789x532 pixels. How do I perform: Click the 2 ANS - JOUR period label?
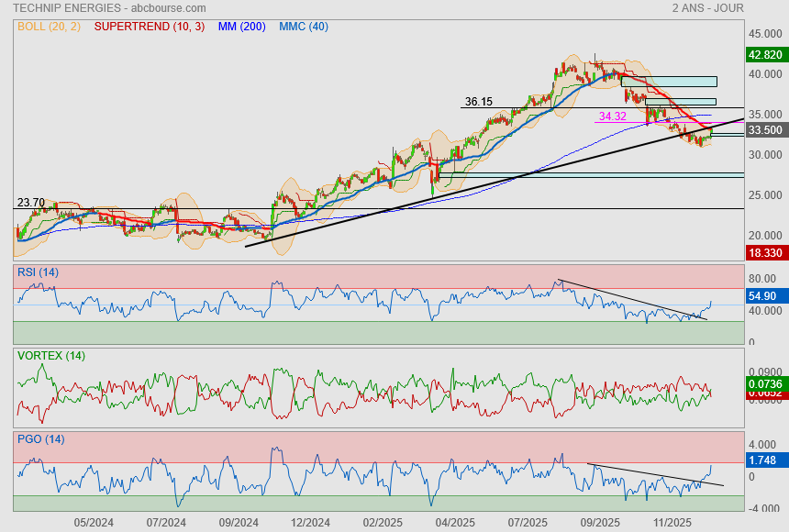click(x=707, y=8)
